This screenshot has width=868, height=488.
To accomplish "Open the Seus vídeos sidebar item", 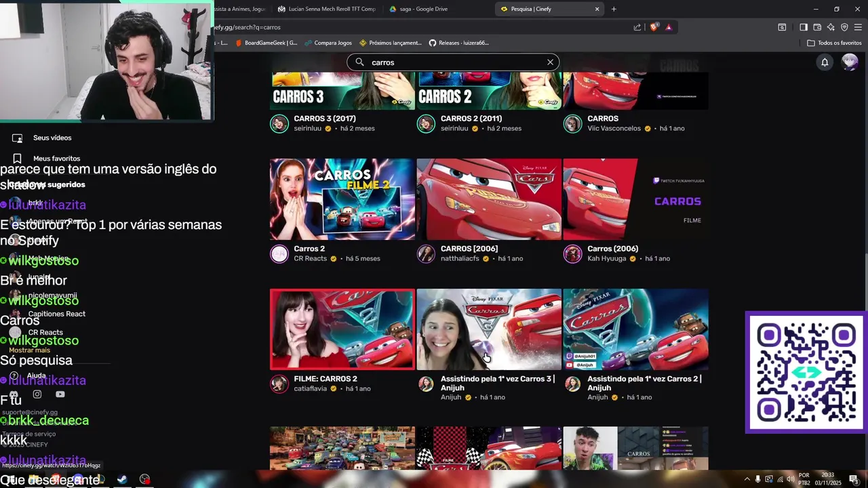I will point(52,138).
